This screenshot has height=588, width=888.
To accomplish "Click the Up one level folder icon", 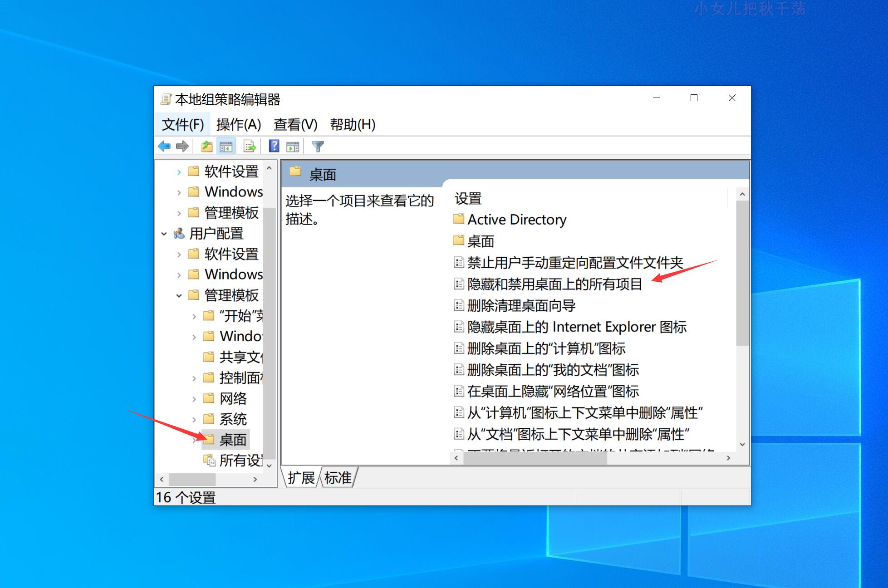I will coord(207,146).
